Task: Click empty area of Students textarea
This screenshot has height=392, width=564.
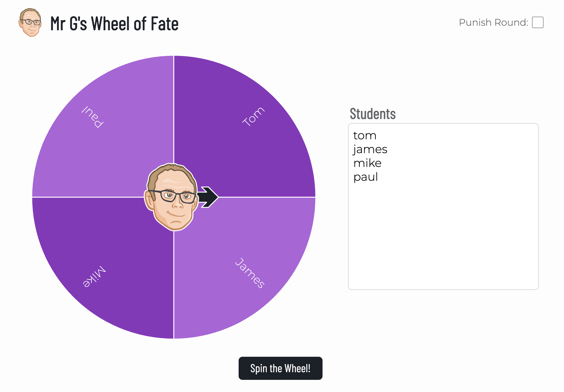Action: pyautogui.click(x=443, y=236)
